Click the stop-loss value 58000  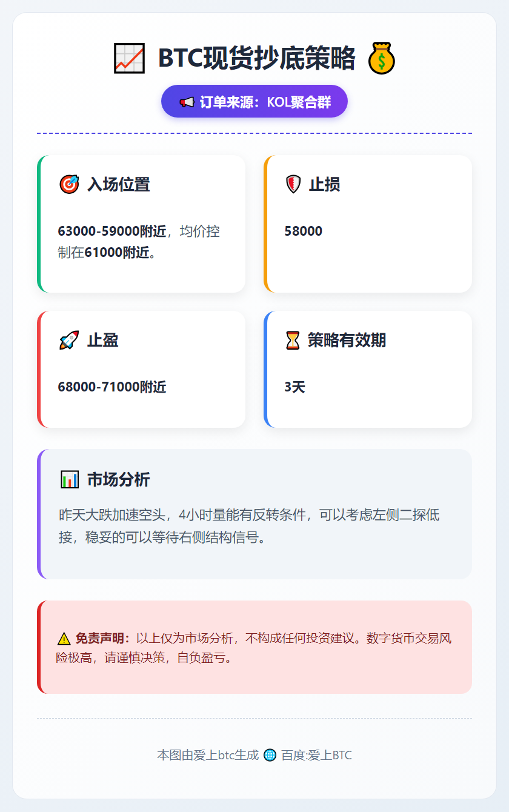click(304, 231)
